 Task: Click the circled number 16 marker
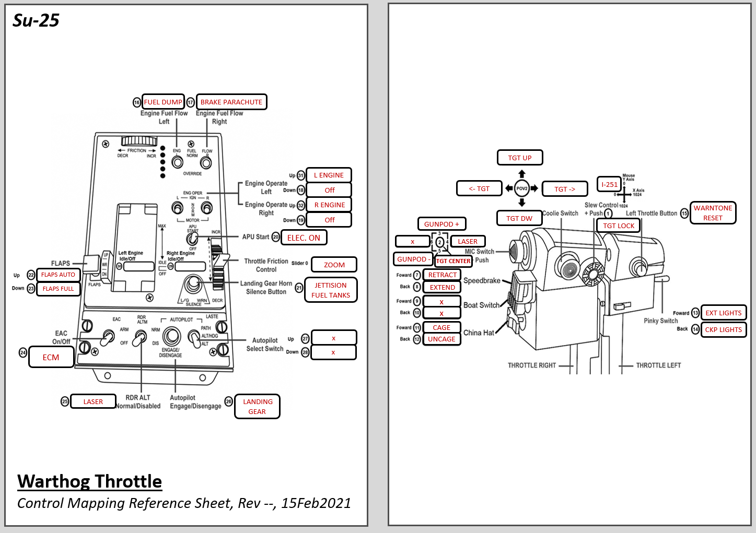(137, 102)
